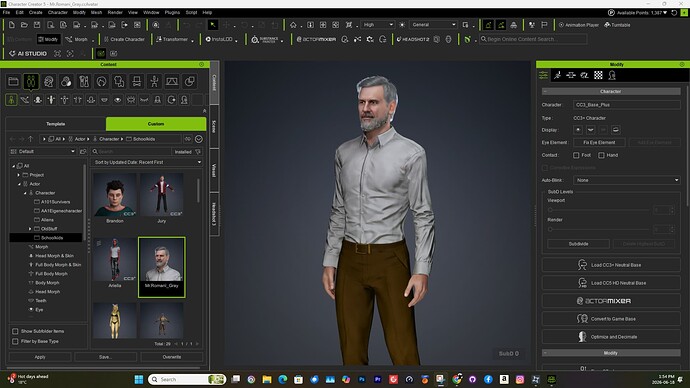Open the Auto-Blink dropdown

tap(627, 180)
